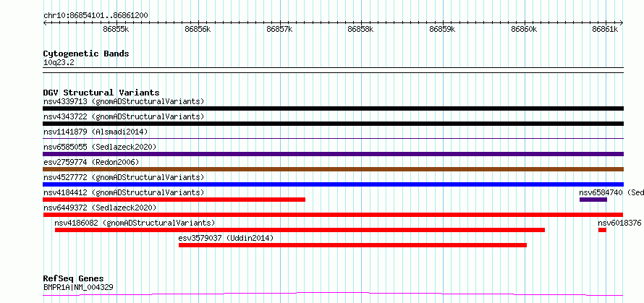The width and height of the screenshot is (644, 303).
Task: Open variant label nsv4343722
Action: coord(124,116)
